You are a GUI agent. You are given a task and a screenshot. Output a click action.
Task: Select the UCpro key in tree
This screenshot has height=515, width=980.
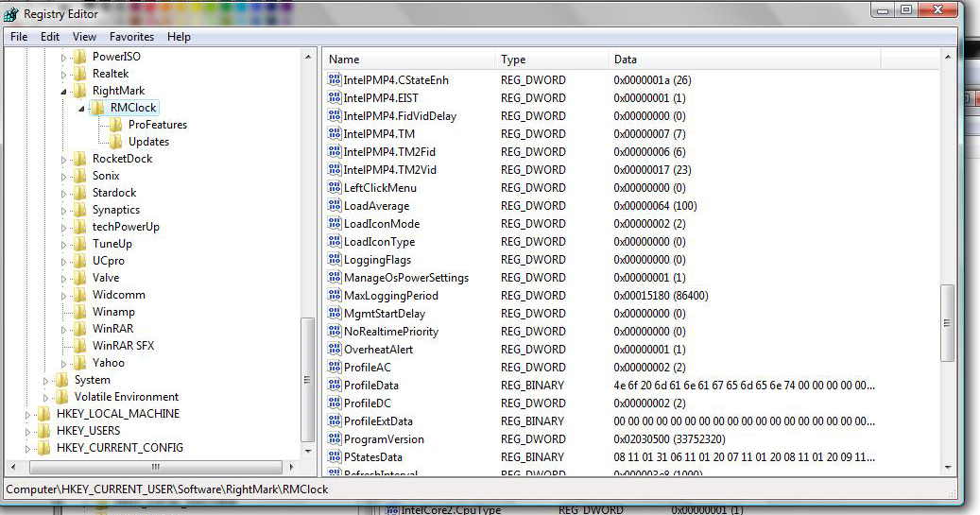108,261
